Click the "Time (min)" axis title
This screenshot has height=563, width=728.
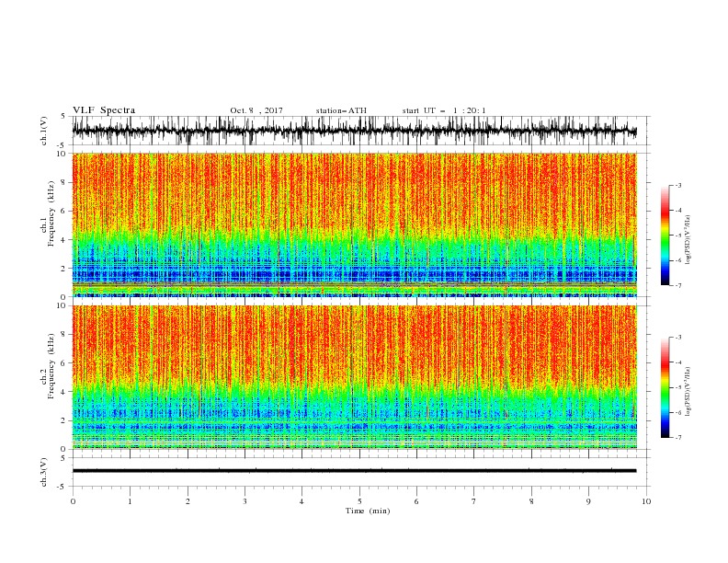tap(368, 511)
